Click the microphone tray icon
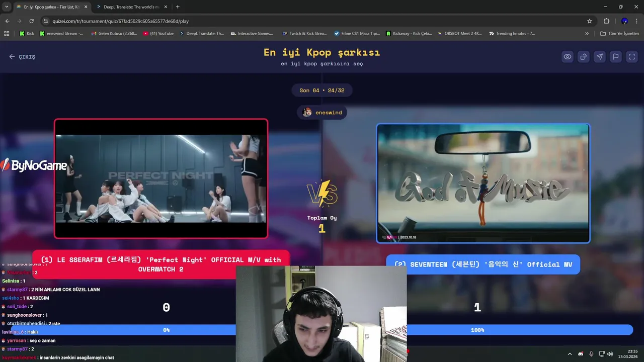Image resolution: width=644 pixels, height=362 pixels. (591, 354)
